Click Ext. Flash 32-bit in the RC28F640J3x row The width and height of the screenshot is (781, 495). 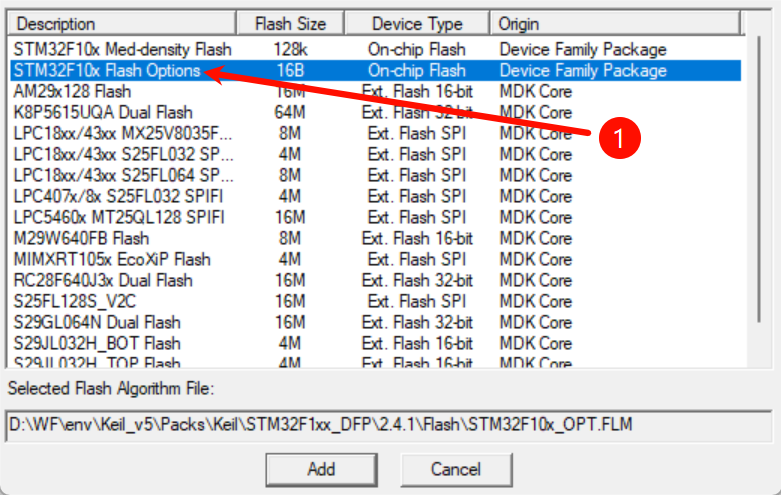point(417,280)
